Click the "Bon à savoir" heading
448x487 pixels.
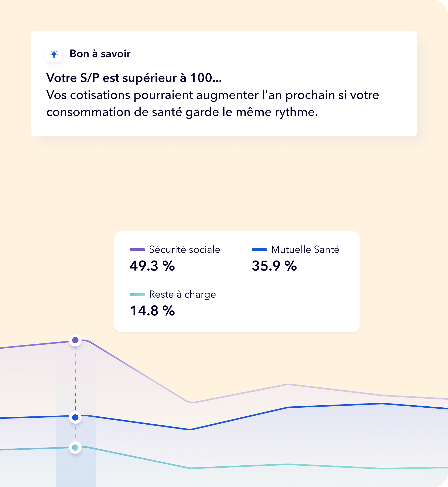[x=100, y=54]
